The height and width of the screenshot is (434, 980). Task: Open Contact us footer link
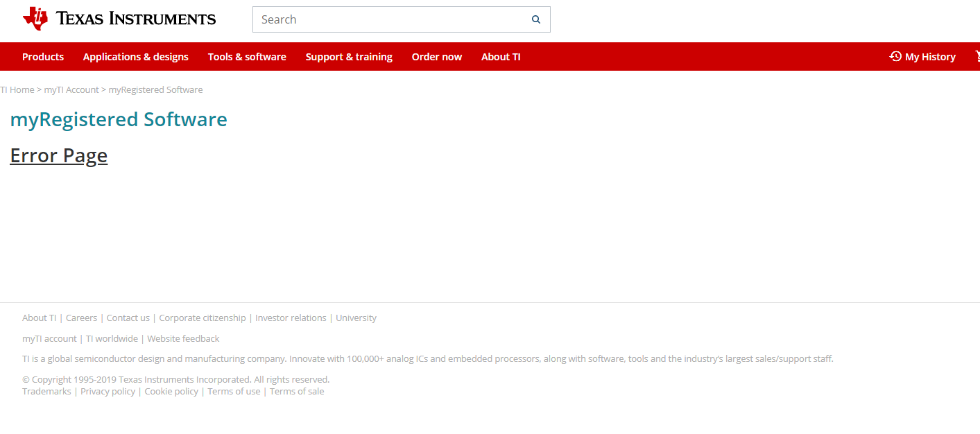(128, 318)
